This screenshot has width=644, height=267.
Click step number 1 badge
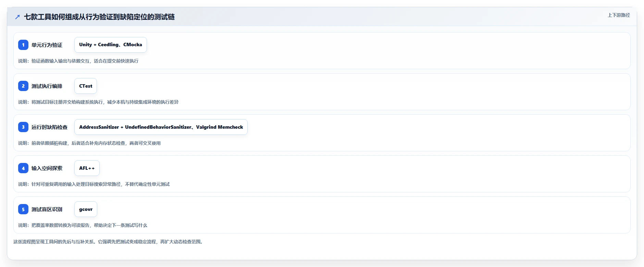23,45
